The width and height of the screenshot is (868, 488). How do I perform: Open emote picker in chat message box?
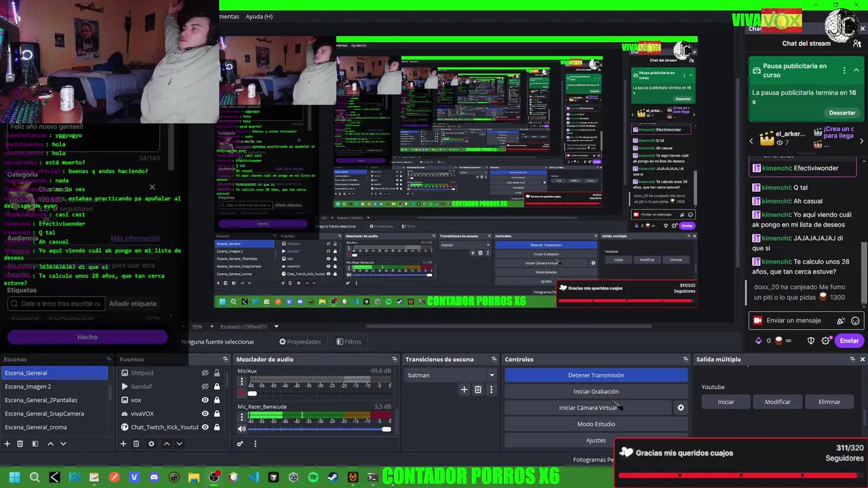(855, 321)
